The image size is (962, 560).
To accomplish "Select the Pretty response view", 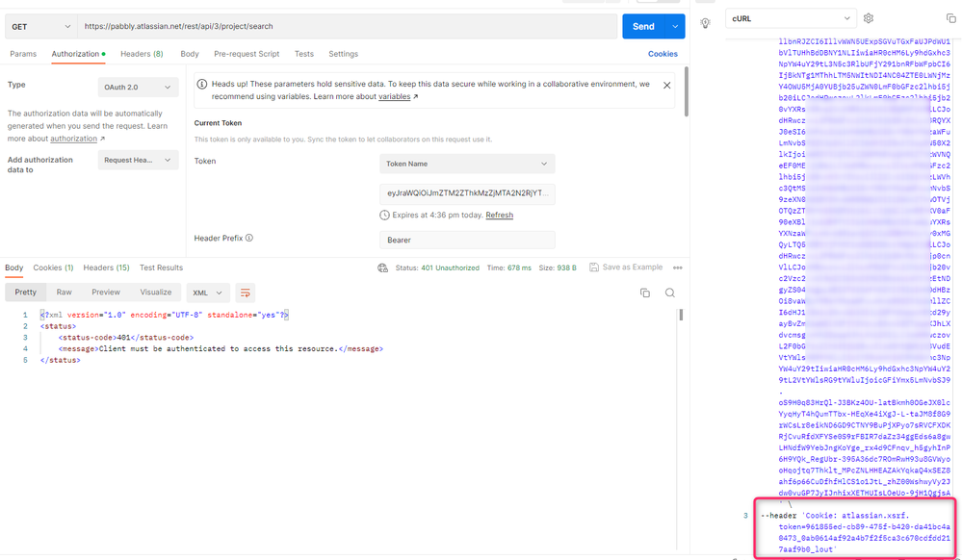I will [26, 293].
